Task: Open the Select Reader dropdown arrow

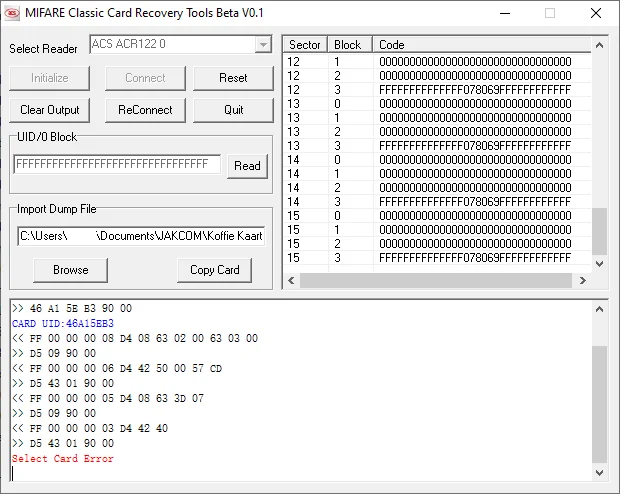Action: [263, 44]
